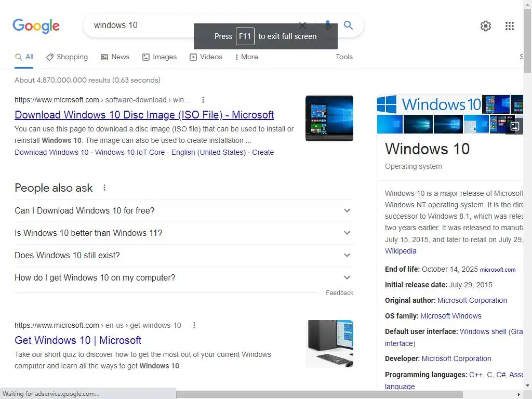Switch to the Videos tab
This screenshot has width=532, height=399.
tap(206, 57)
